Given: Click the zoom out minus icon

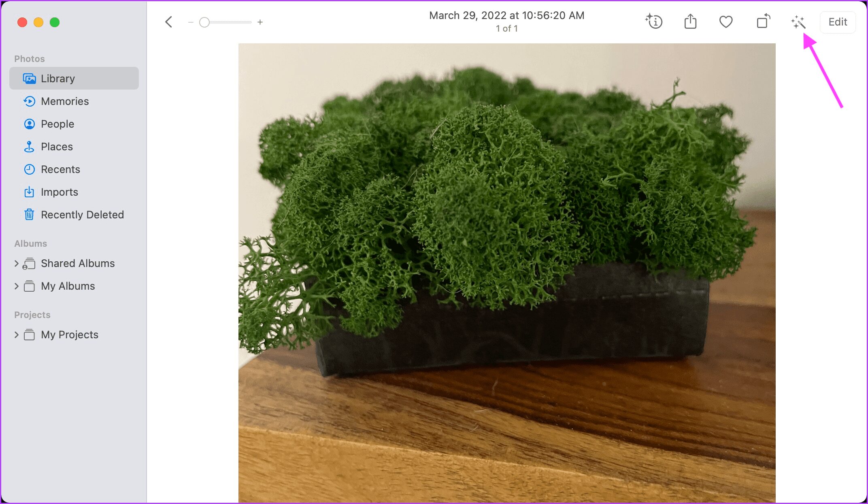Looking at the screenshot, I should click(x=191, y=22).
